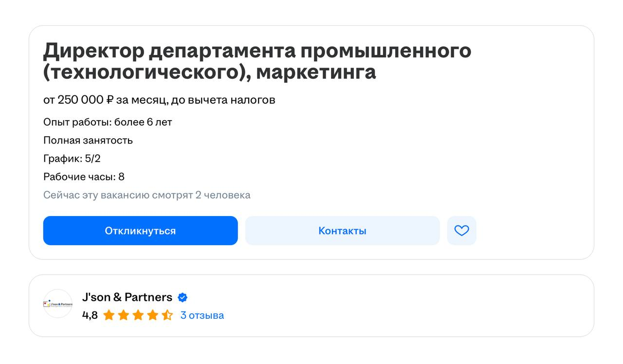Click the Откликнуться apply button
The image size is (623, 364).
(140, 231)
